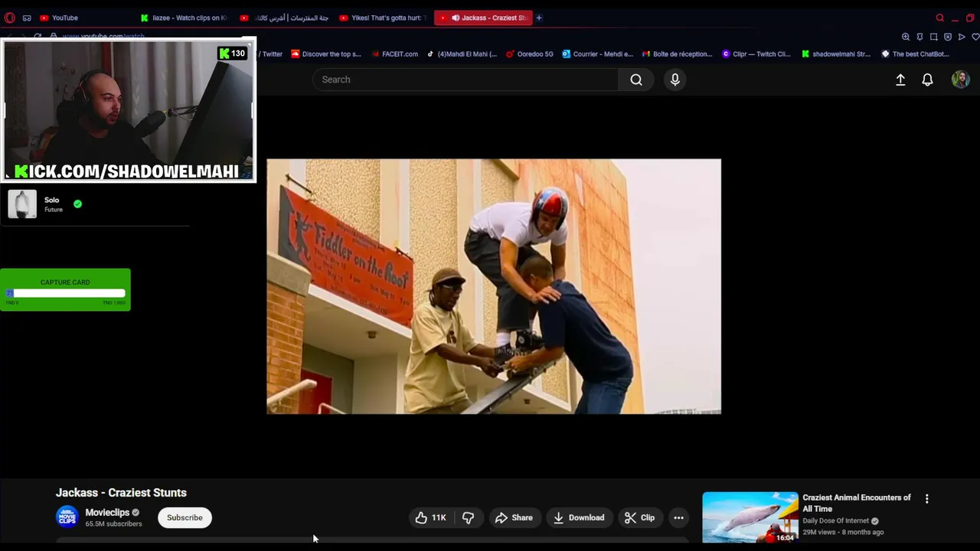Open the tab search magnifier icon
This screenshot has width=980, height=551.
[x=939, y=18]
